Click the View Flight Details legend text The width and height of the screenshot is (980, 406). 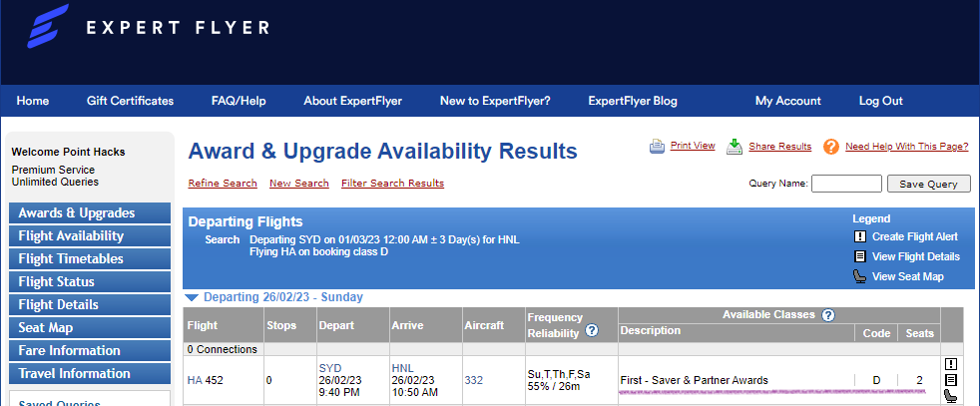(916, 256)
